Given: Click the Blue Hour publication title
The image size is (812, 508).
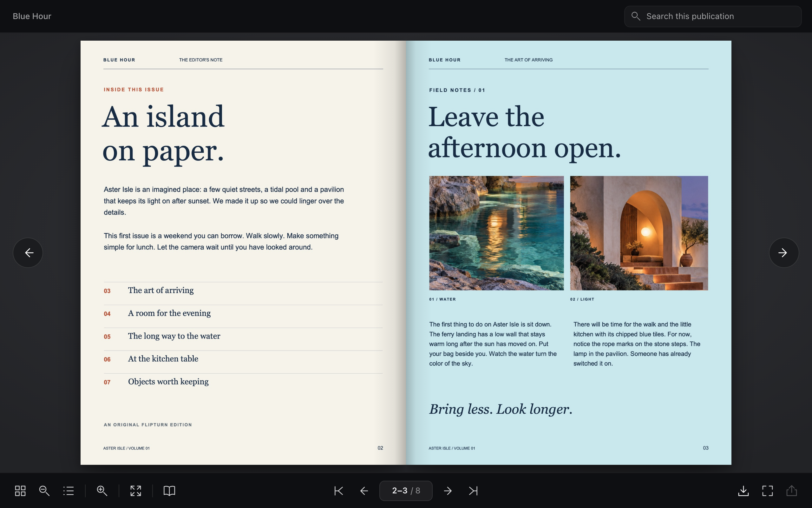Looking at the screenshot, I should 32,16.
